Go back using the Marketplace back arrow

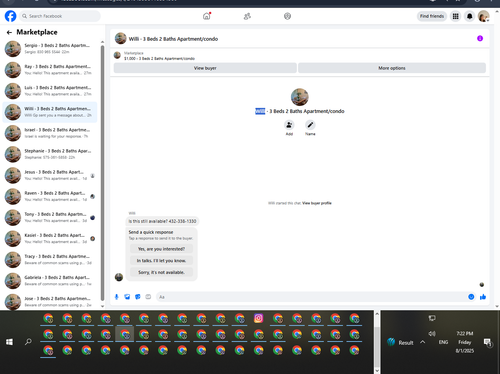click(x=9, y=32)
